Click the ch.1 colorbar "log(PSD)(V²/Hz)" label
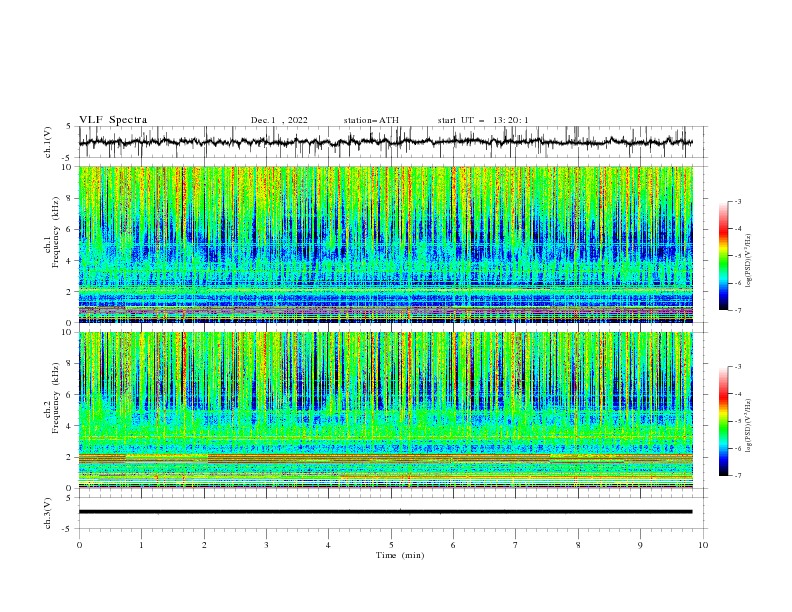Image resolution: width=792 pixels, height=612 pixels. [x=749, y=261]
